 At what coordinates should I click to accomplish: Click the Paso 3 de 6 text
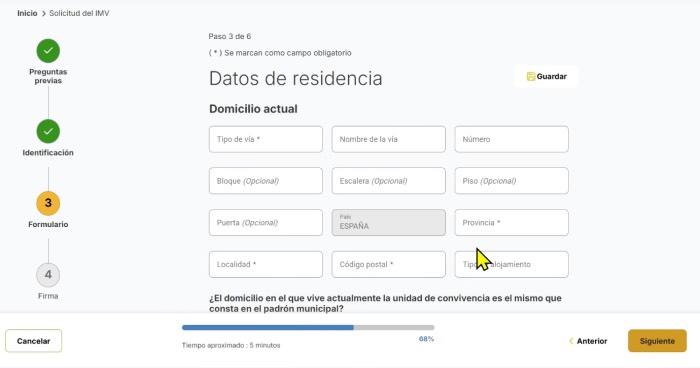click(229, 36)
